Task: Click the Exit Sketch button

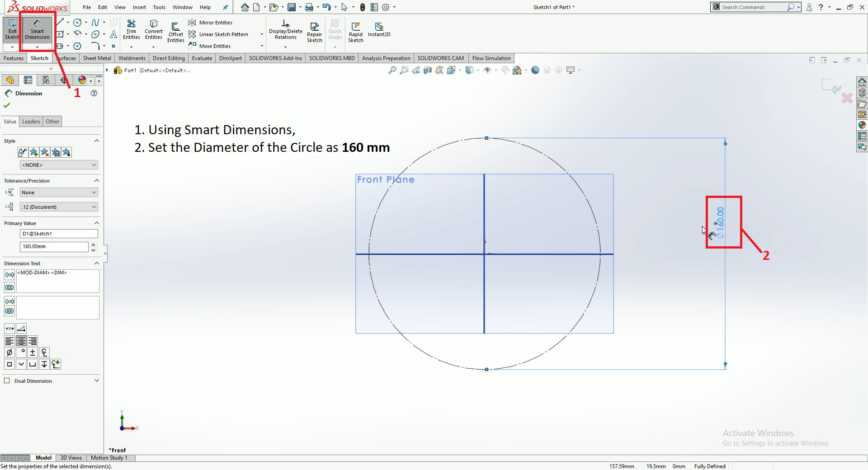Action: click(x=12, y=30)
